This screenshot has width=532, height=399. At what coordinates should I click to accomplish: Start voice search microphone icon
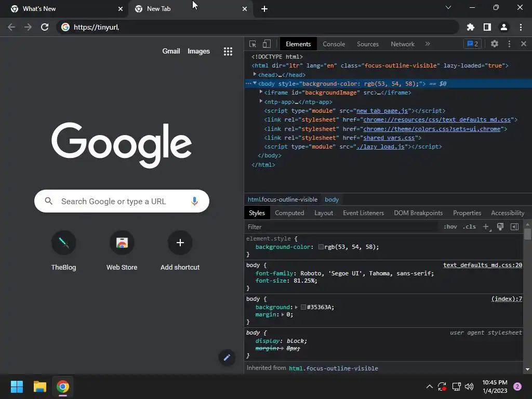click(194, 201)
